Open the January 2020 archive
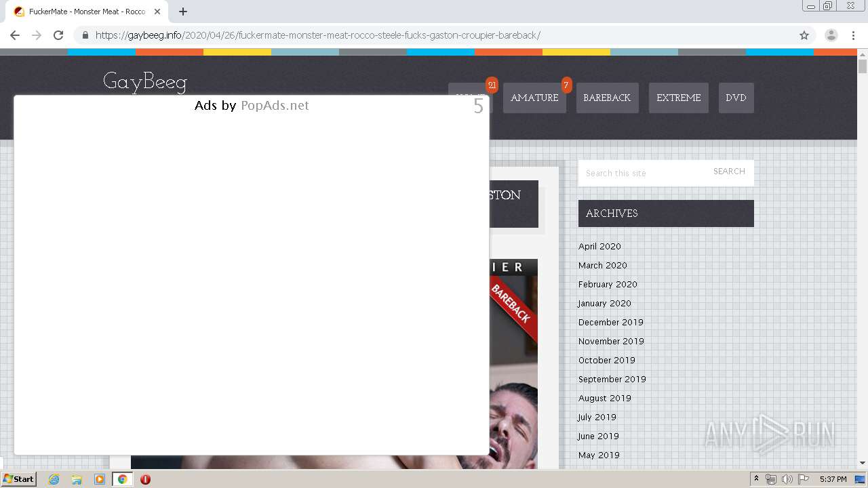 click(604, 303)
